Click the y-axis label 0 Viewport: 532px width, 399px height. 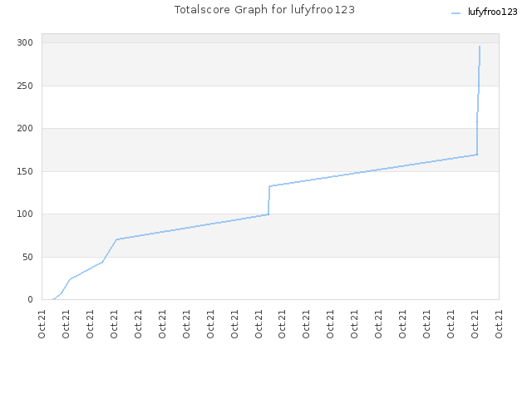pos(31,299)
